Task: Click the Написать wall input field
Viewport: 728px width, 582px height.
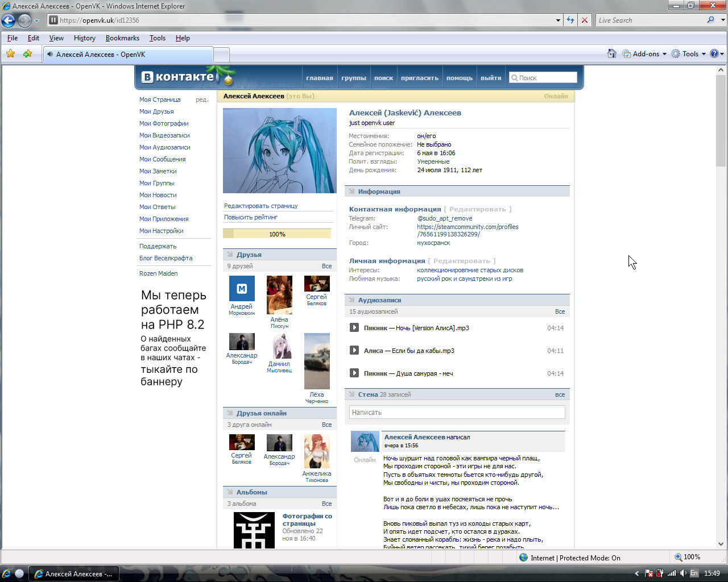Action: pos(457,412)
